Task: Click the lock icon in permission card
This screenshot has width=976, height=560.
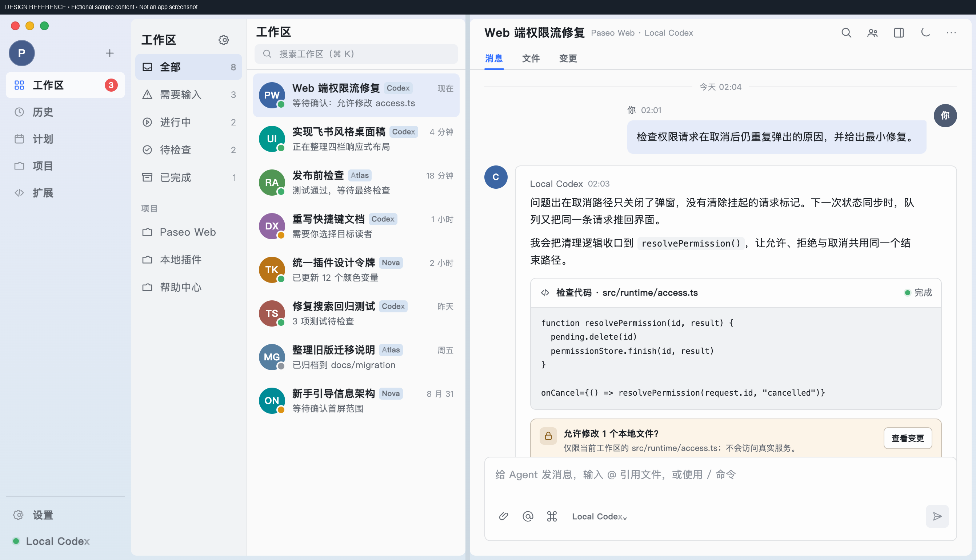Action: [548, 436]
